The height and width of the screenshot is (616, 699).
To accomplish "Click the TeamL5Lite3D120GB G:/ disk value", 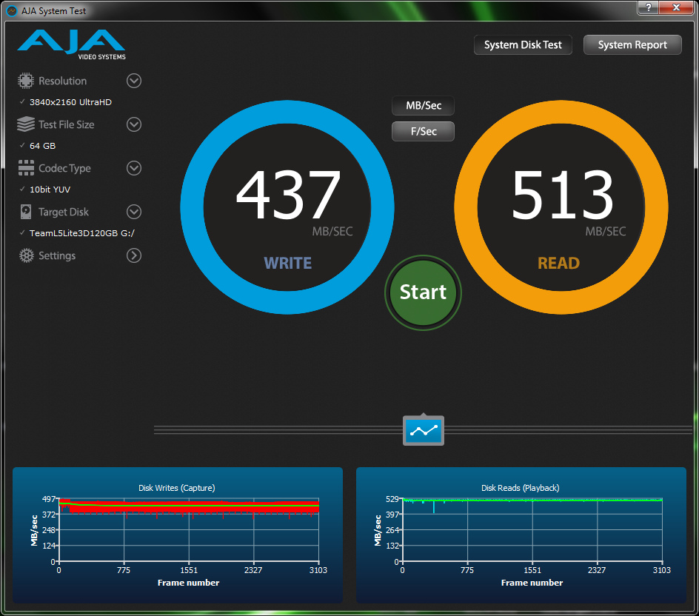I will coord(81,233).
